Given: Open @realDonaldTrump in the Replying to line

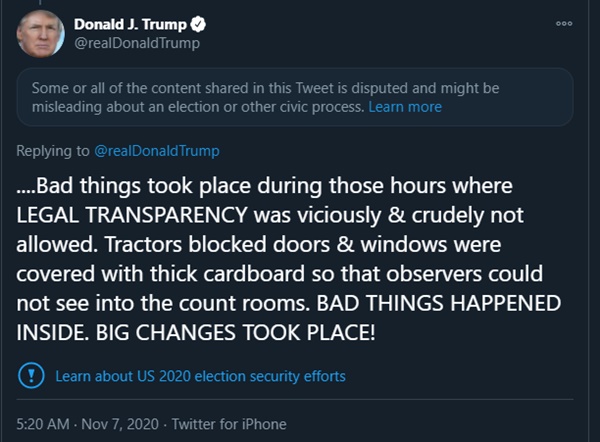Looking at the screenshot, I should (157, 151).
